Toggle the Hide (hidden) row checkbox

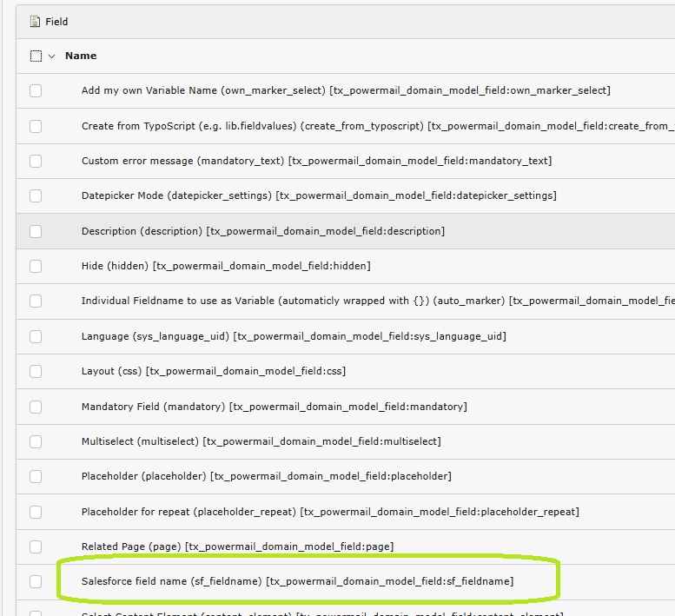click(x=36, y=266)
